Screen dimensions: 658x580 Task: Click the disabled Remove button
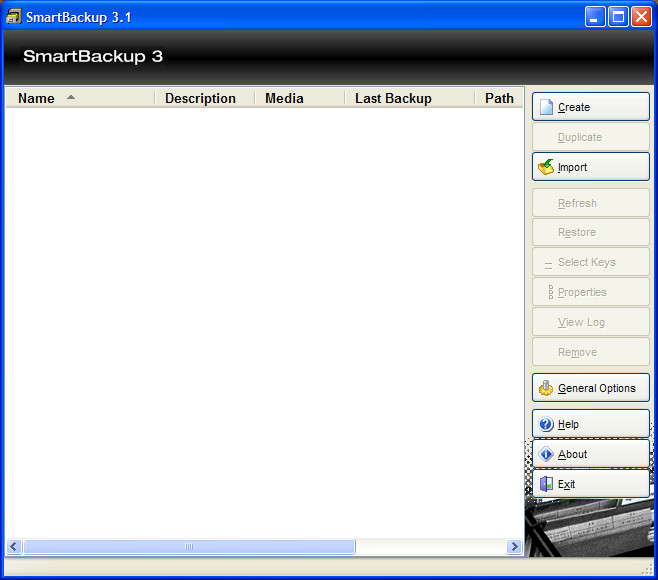click(591, 352)
